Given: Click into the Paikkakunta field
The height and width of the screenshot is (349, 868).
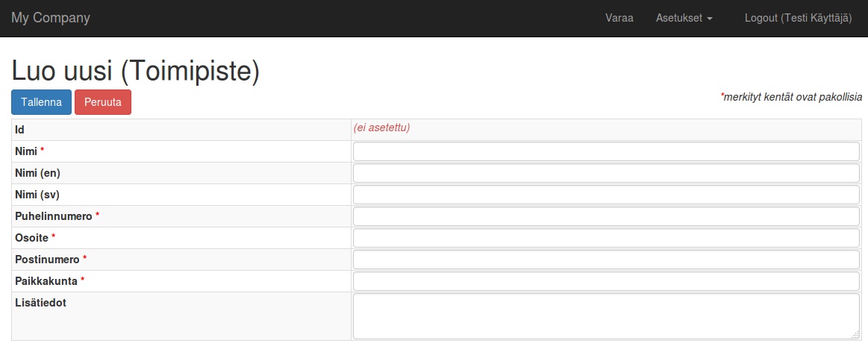Looking at the screenshot, I should tap(606, 281).
